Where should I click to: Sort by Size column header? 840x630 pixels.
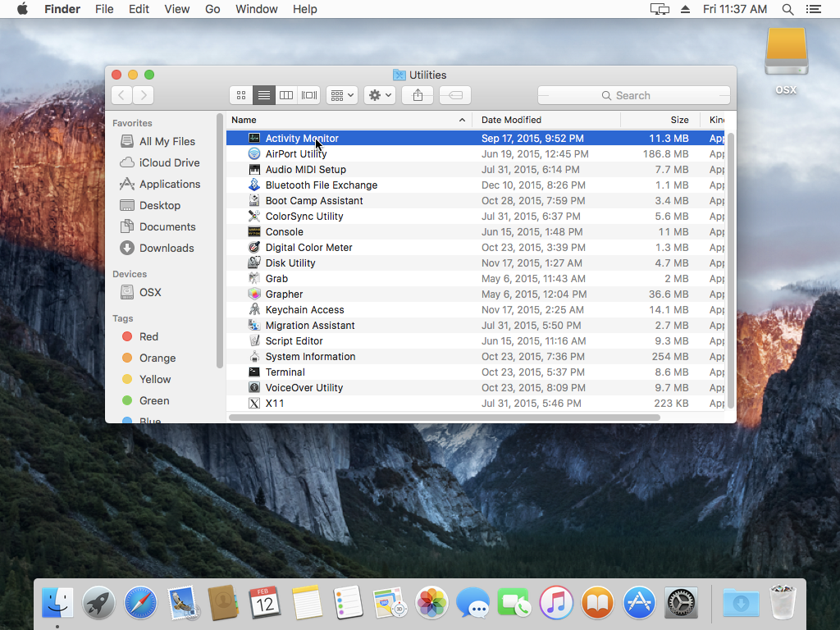[x=660, y=120]
